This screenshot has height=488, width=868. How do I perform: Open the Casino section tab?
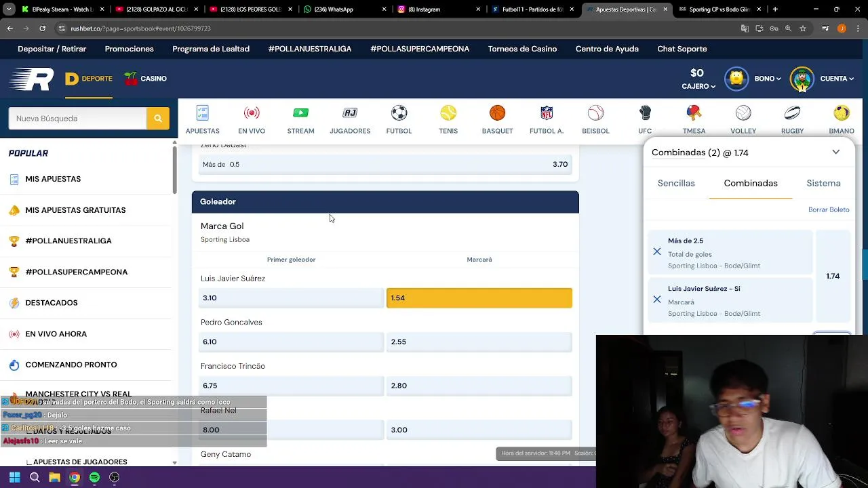coord(146,79)
